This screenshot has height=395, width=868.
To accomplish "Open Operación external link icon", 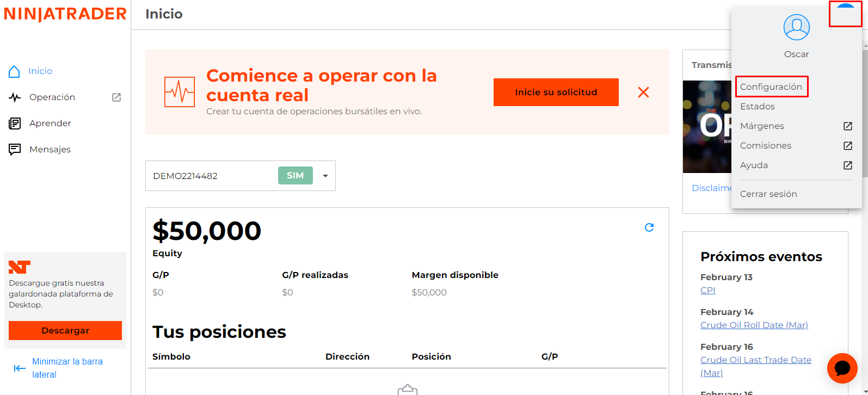I will (116, 97).
